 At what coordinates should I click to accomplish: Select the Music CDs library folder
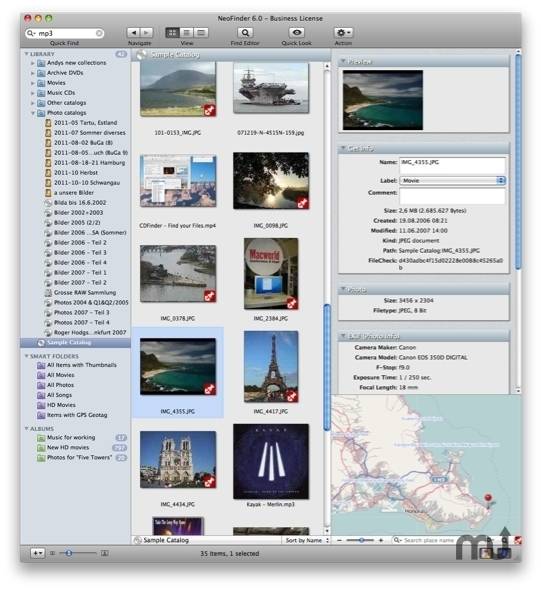(61, 93)
